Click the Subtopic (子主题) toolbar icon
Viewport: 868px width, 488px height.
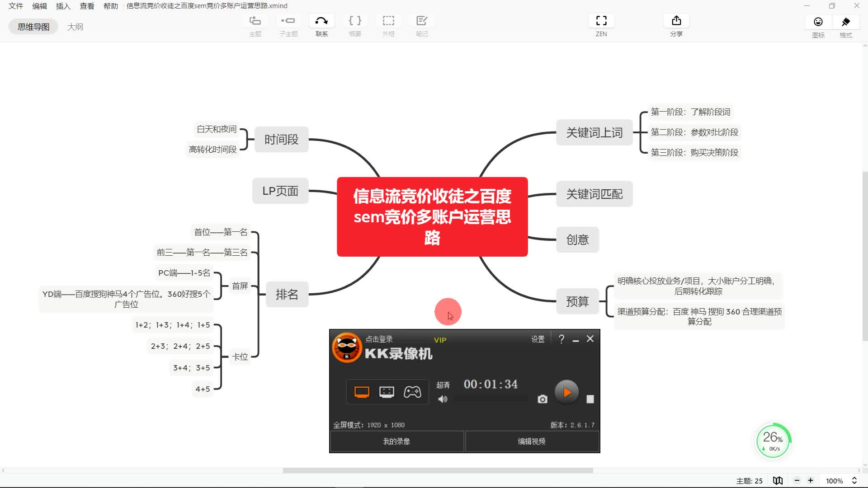tap(288, 21)
